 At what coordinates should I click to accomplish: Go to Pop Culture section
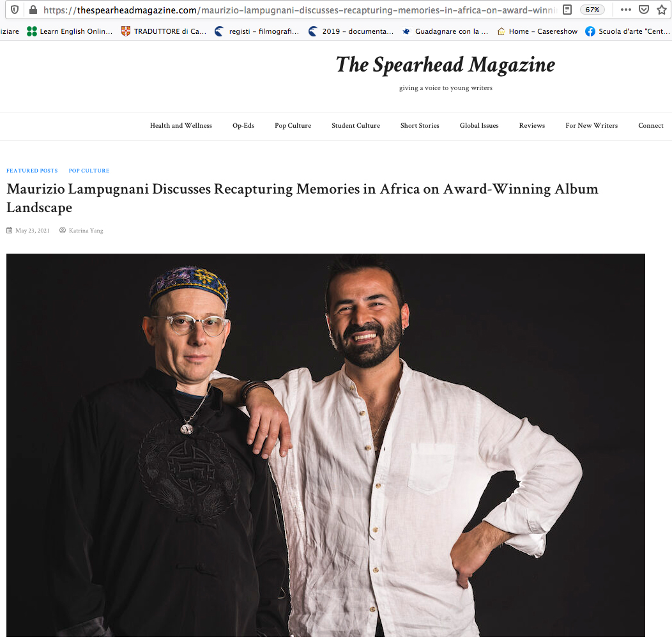coord(293,126)
